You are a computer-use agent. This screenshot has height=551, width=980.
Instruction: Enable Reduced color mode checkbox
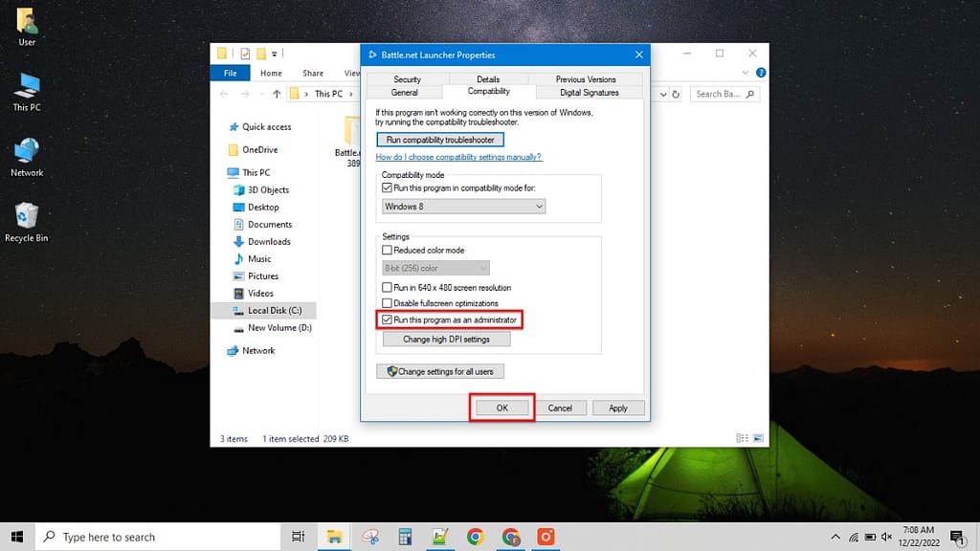click(x=387, y=250)
